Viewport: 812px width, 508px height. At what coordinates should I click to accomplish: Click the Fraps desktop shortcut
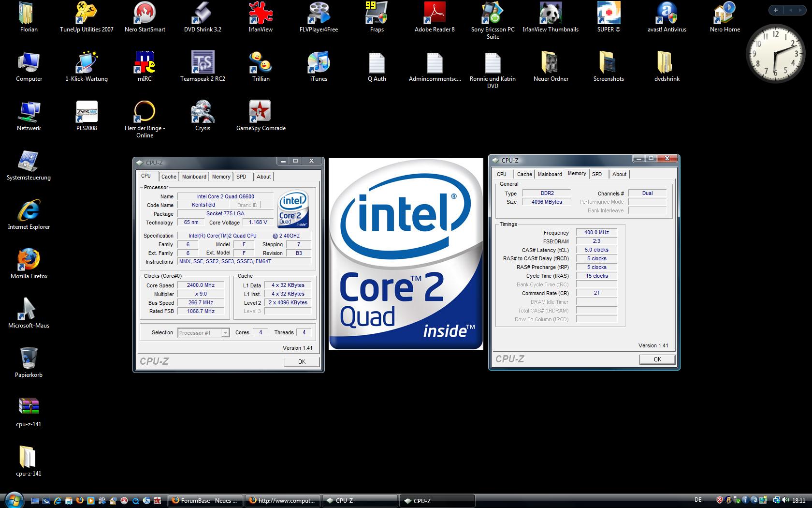click(377, 17)
